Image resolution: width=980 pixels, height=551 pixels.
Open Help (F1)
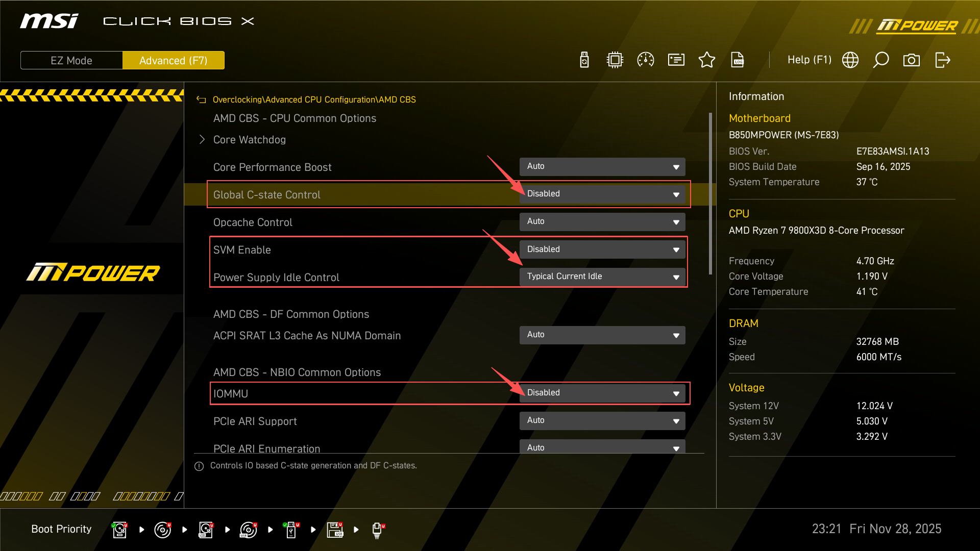809,60
